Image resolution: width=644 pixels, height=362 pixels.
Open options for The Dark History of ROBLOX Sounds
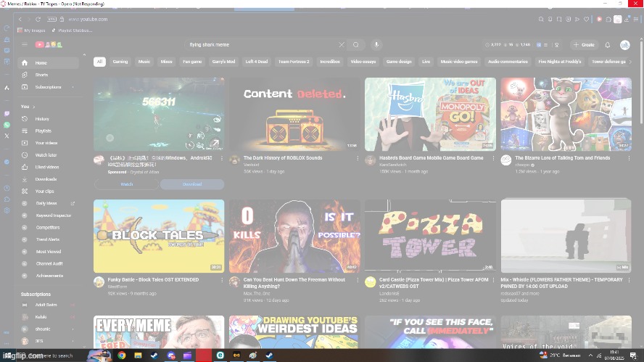pyautogui.click(x=358, y=158)
